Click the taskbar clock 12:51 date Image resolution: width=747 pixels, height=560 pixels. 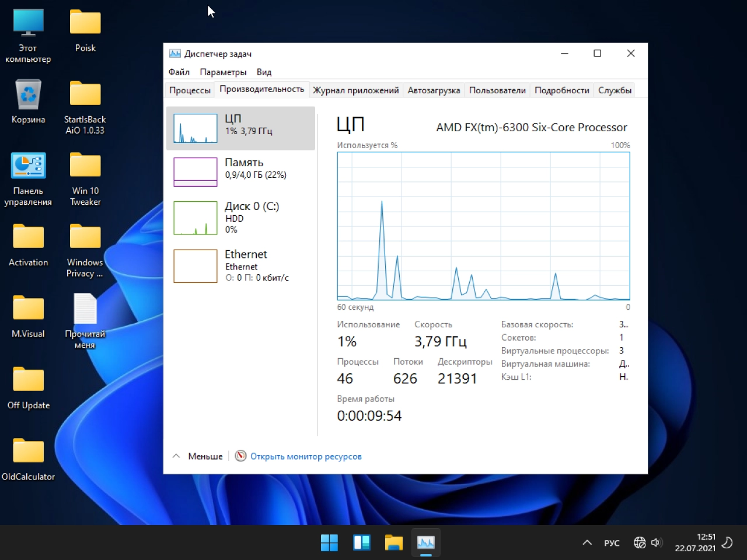[x=695, y=542]
